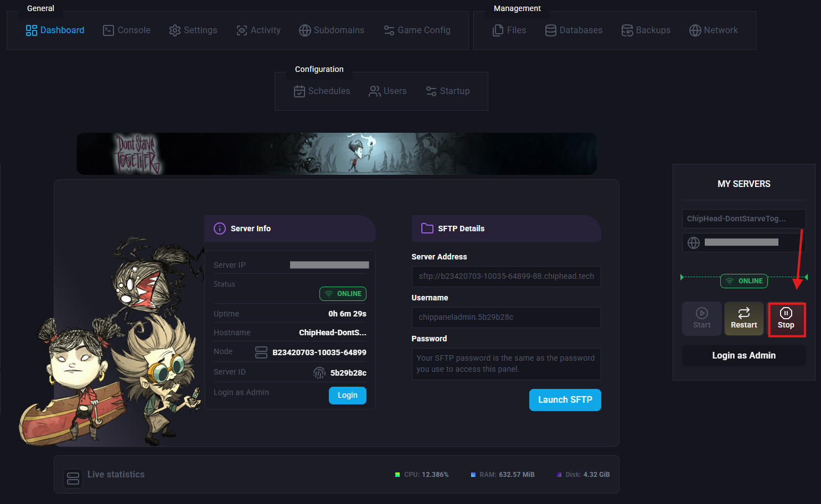Click the Disk 4.32 GiB statistic
This screenshot has width=821, height=504.
(587, 475)
